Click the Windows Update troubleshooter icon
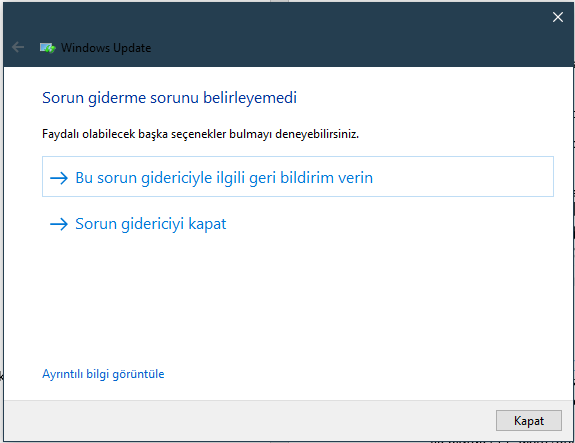 48,48
